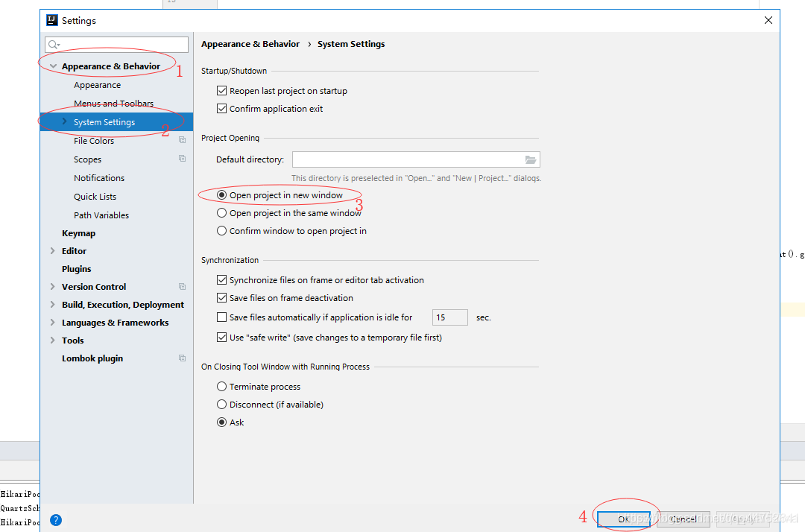Image resolution: width=805 pixels, height=532 pixels.
Task: Select Scopes in settings tree
Action: [x=87, y=159]
